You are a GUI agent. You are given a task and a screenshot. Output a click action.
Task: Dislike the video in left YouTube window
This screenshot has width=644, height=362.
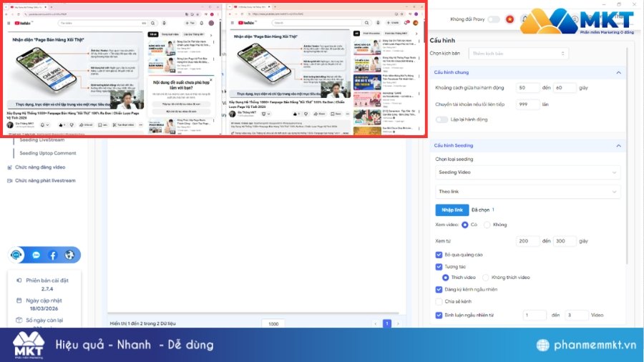(x=72, y=124)
